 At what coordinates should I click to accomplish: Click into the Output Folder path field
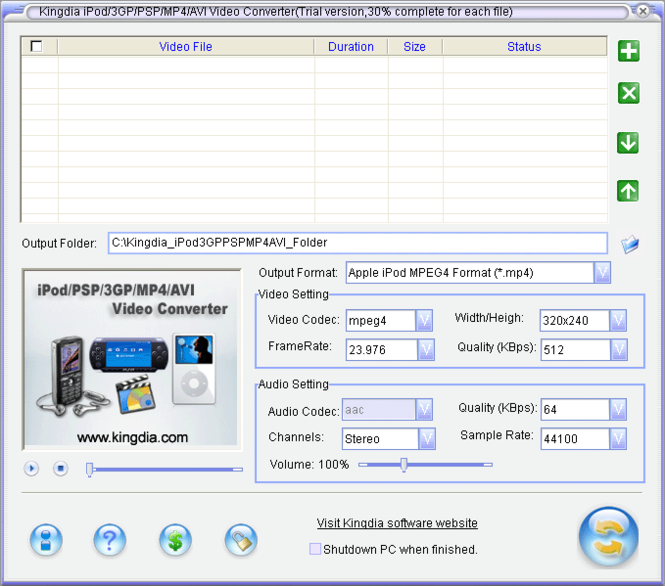[358, 243]
